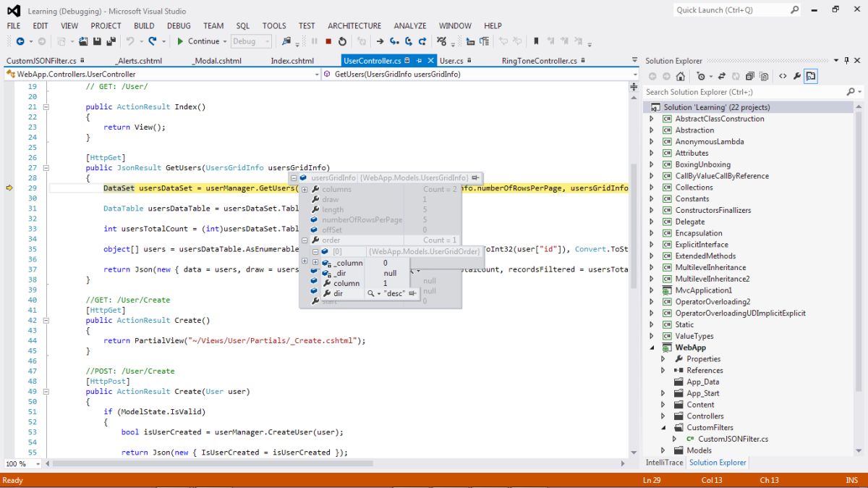868x488 pixels.
Task: Select the MvcApplication1 project
Action: click(x=704, y=290)
